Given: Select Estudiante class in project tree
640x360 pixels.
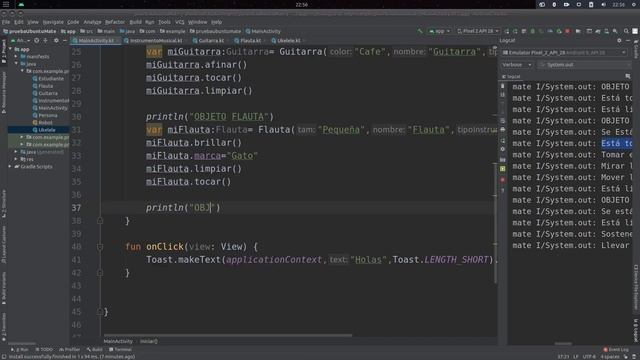Looking at the screenshot, I should point(48,79).
